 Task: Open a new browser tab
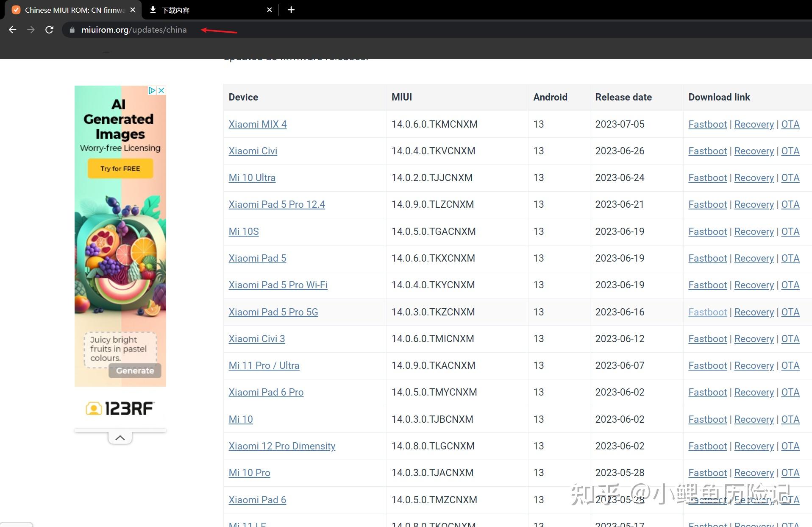(291, 10)
